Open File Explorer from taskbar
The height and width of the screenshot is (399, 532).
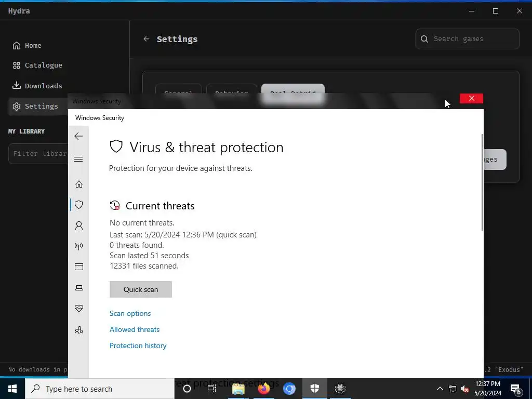(x=238, y=389)
